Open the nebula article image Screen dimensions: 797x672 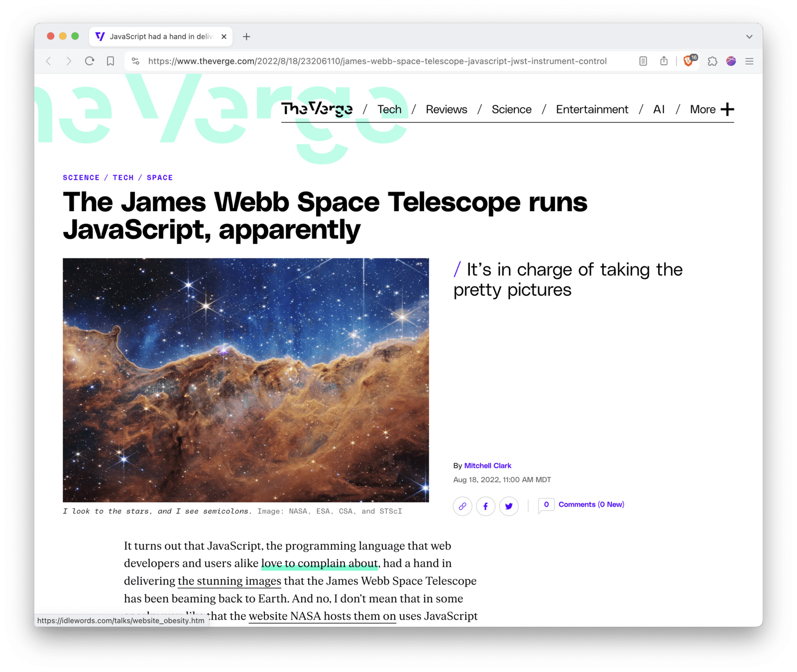[x=245, y=380]
